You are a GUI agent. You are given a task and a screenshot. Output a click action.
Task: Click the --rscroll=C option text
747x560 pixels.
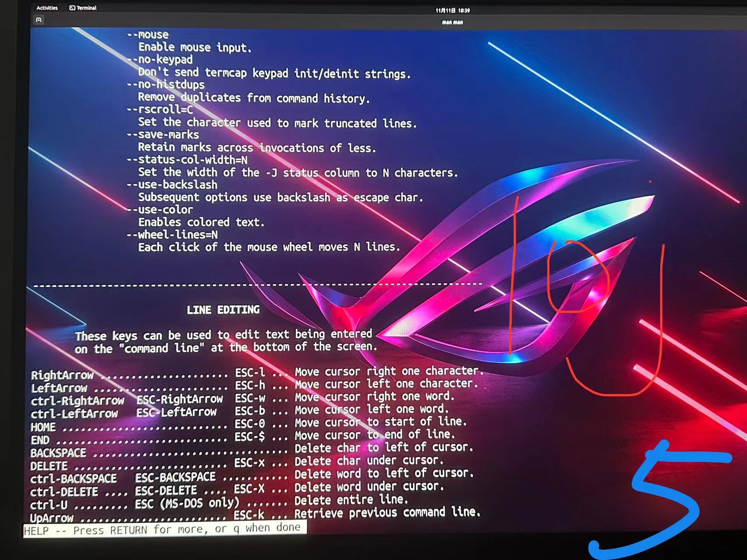click(160, 109)
